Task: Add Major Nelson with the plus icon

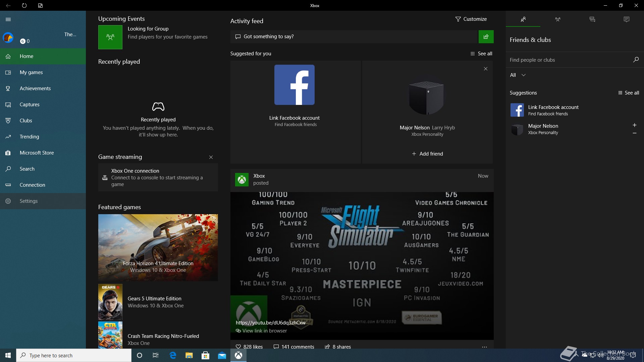Action: pyautogui.click(x=634, y=125)
